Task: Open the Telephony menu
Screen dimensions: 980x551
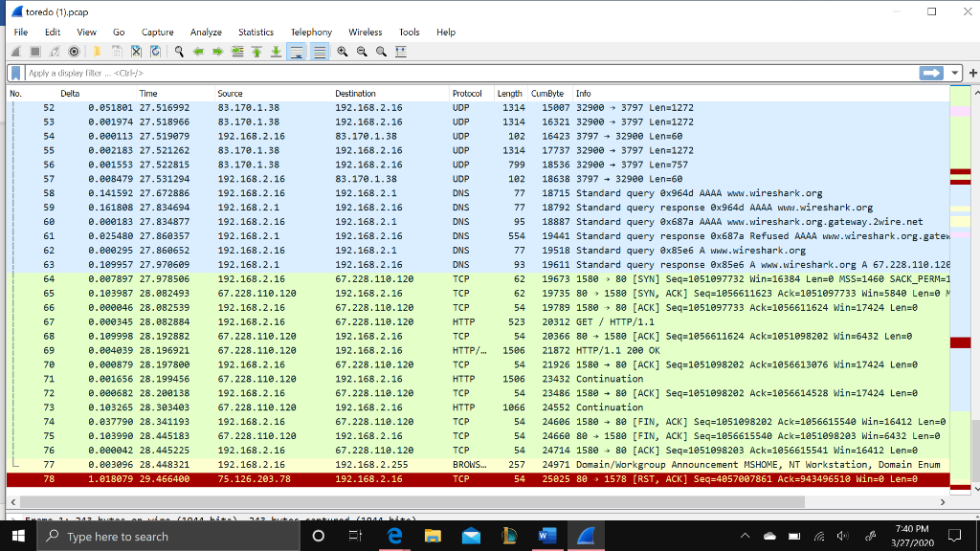Action: 311,32
